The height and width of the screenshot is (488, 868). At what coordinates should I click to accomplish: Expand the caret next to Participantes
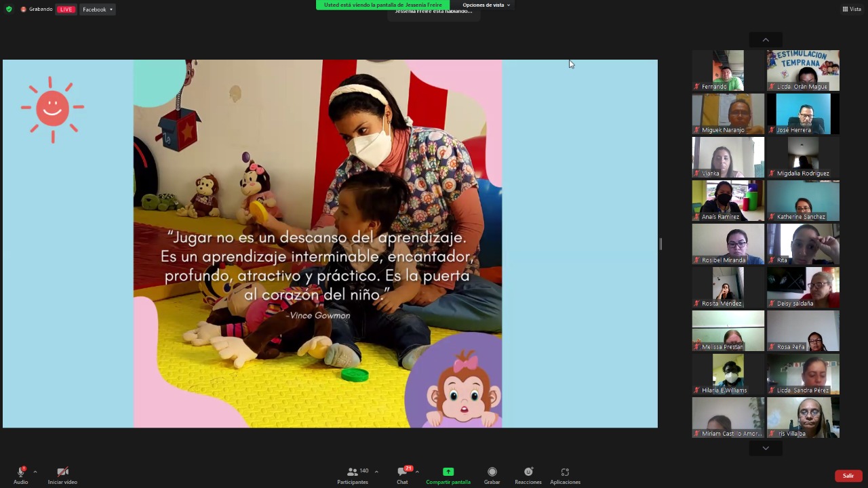tap(376, 472)
